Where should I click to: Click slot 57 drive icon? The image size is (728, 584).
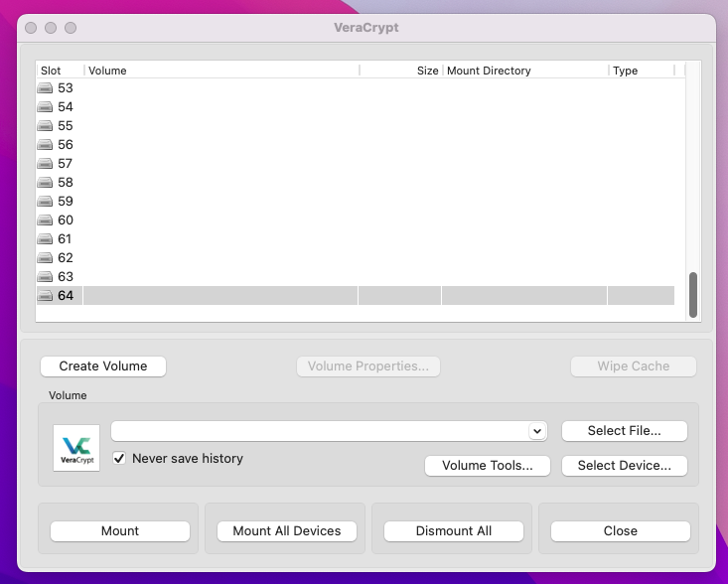(x=45, y=164)
